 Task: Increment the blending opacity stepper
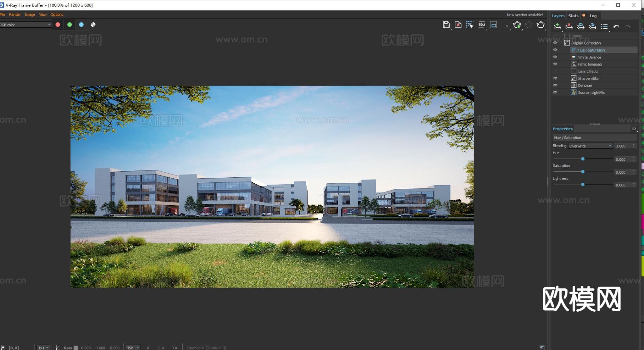coord(634,144)
